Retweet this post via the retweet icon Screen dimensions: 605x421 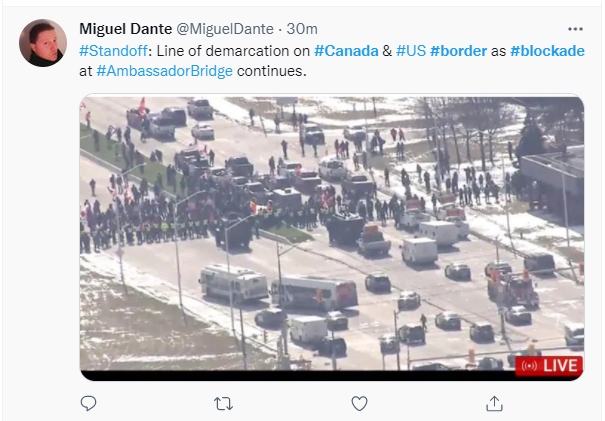pos(223,404)
